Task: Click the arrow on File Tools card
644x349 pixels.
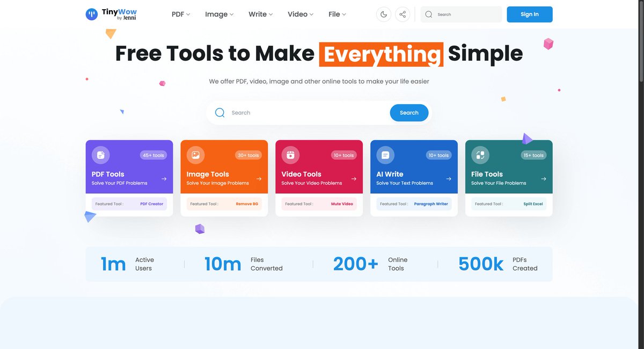Action: [544, 179]
